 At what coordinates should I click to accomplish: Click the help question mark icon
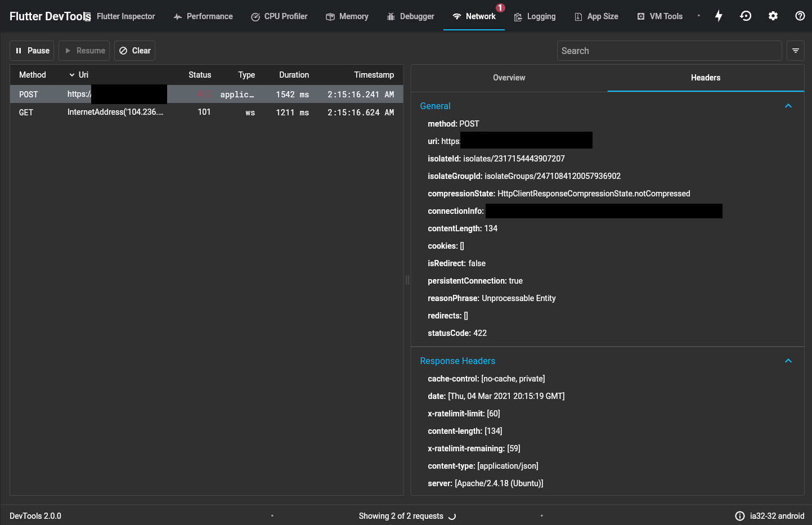(x=800, y=16)
